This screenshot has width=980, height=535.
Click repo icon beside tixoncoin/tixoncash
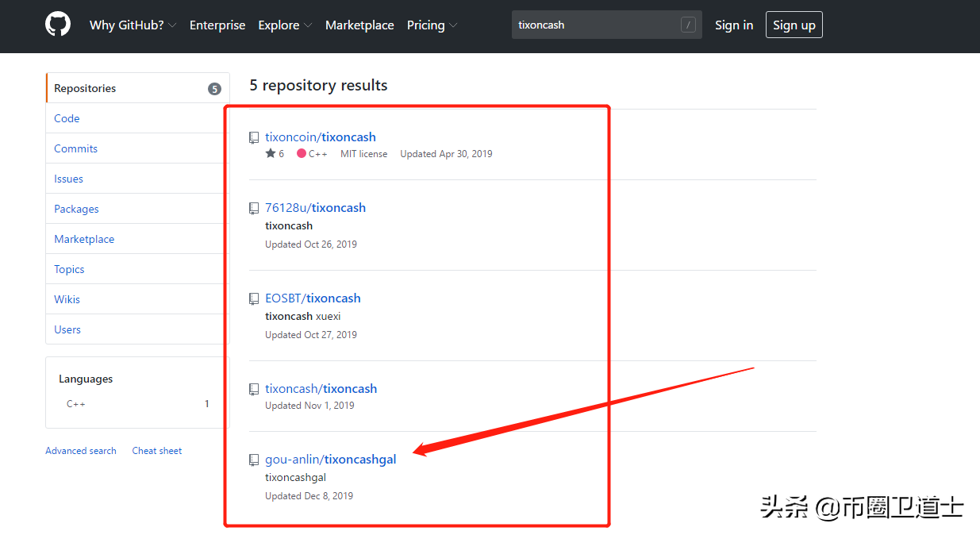point(254,137)
